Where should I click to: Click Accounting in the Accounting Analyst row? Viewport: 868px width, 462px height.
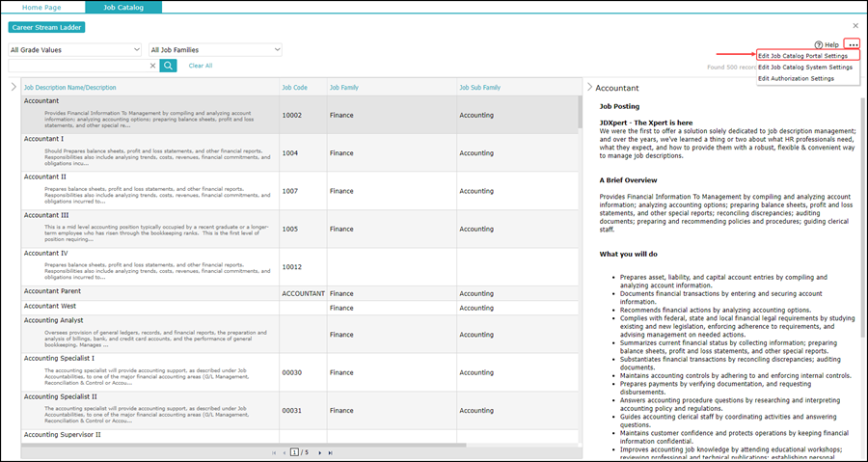pyautogui.click(x=476, y=334)
